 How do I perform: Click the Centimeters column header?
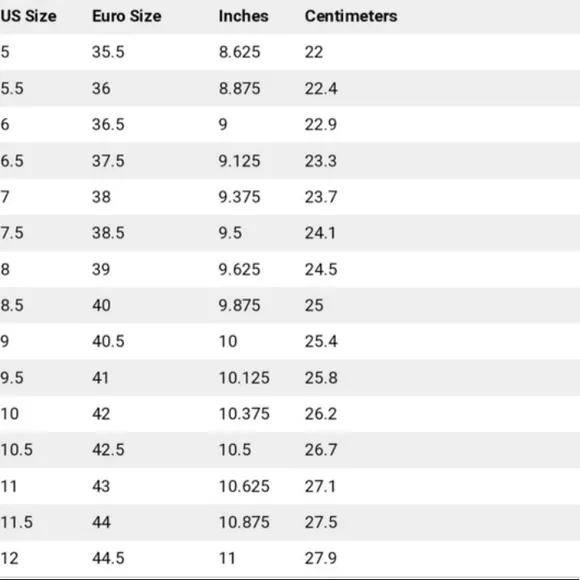tap(351, 16)
